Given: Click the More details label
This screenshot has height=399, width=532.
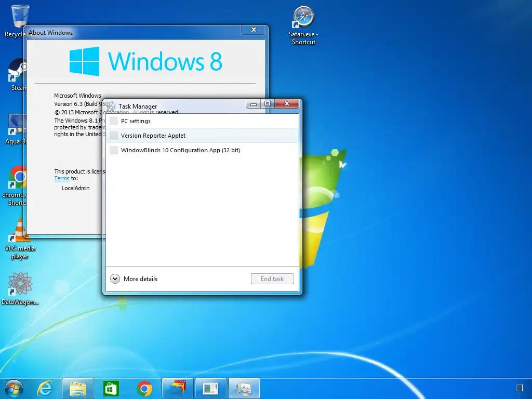Looking at the screenshot, I should (140, 279).
